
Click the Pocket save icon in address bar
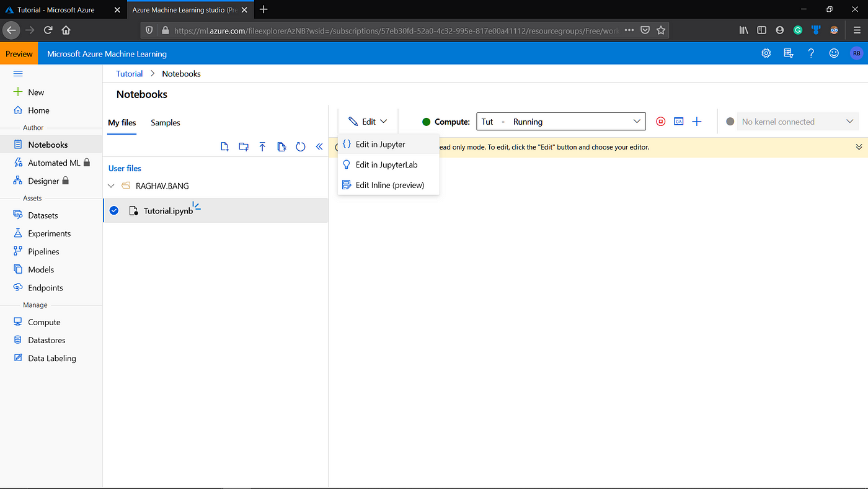click(645, 30)
